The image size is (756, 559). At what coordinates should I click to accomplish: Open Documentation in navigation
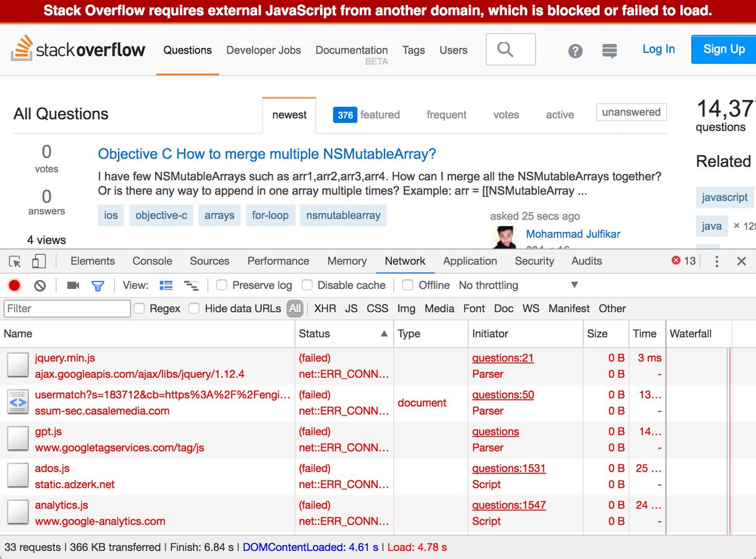(x=352, y=50)
